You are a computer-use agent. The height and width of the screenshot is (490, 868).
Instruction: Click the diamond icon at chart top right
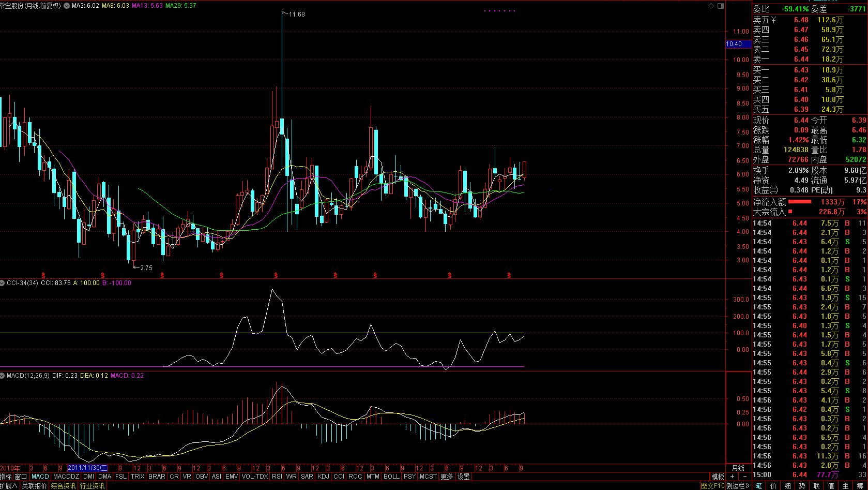[710, 6]
